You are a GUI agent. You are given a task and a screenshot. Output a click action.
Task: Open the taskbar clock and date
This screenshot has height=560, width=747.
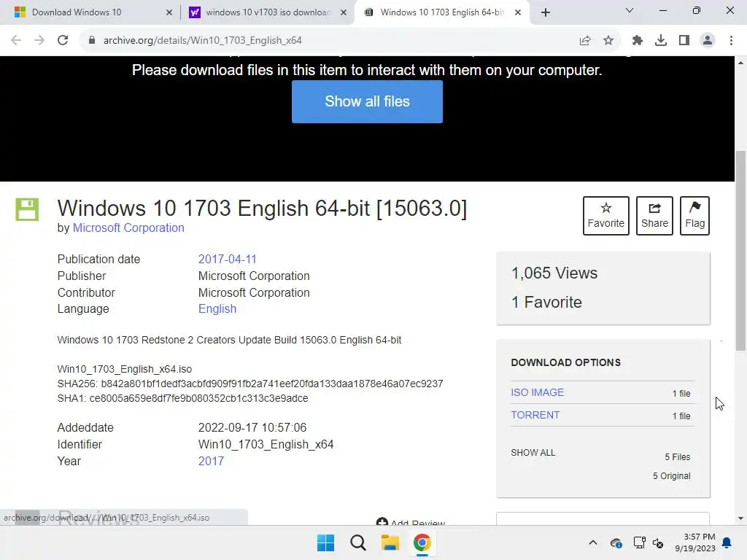[695, 542]
